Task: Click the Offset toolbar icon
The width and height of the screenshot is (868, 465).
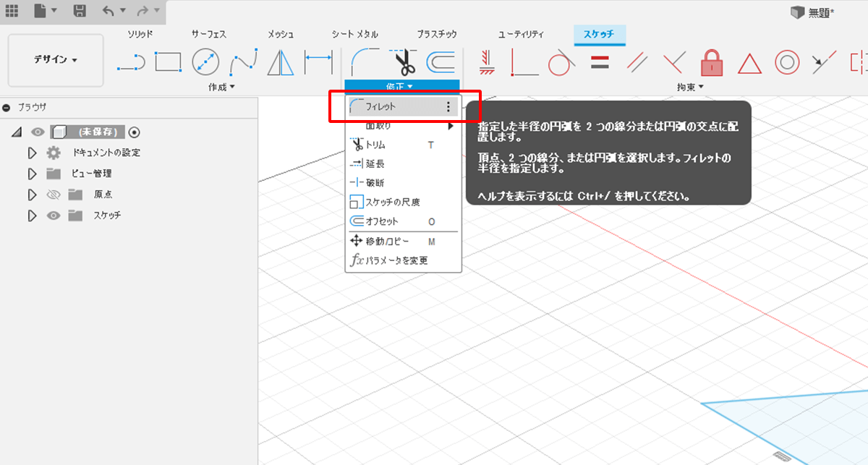Action: coord(441,62)
